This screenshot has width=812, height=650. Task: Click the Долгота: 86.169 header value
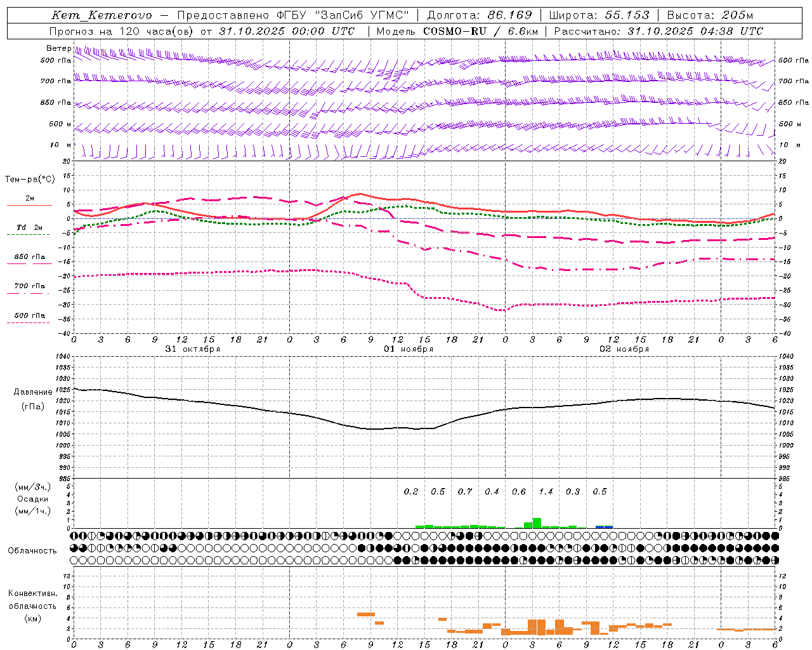point(480,15)
